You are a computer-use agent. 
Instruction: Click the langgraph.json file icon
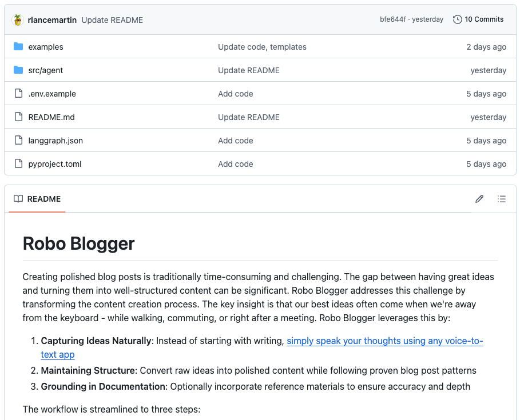[18, 141]
